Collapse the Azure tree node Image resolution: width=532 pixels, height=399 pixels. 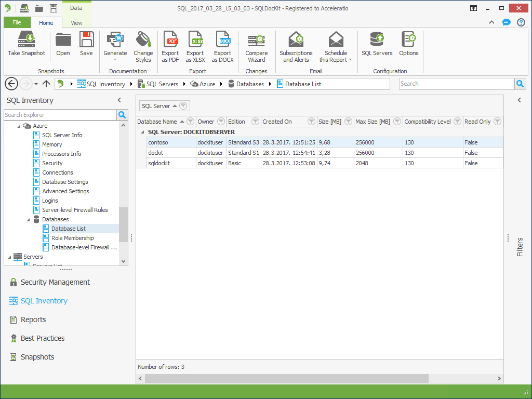point(19,126)
